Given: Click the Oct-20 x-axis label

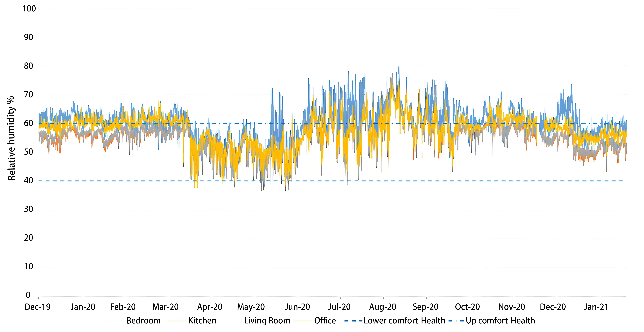Looking at the screenshot, I should [x=467, y=307].
